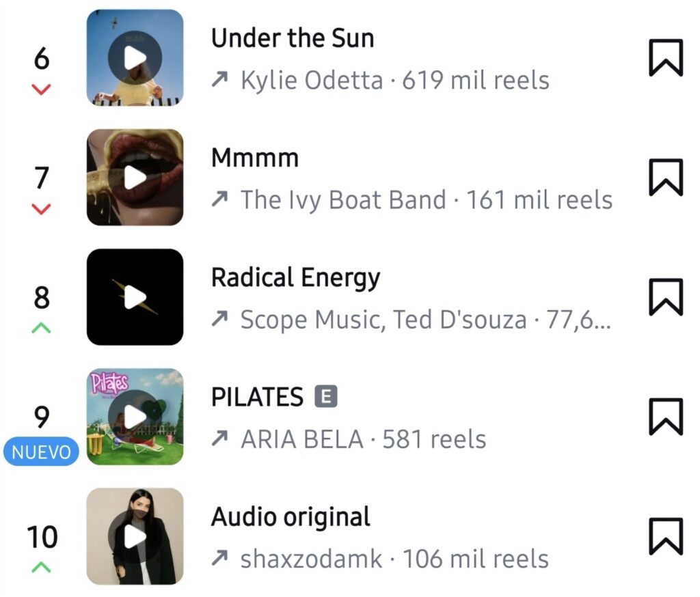Click the NUEVO badge under rank 9
700x597 pixels.
[41, 452]
